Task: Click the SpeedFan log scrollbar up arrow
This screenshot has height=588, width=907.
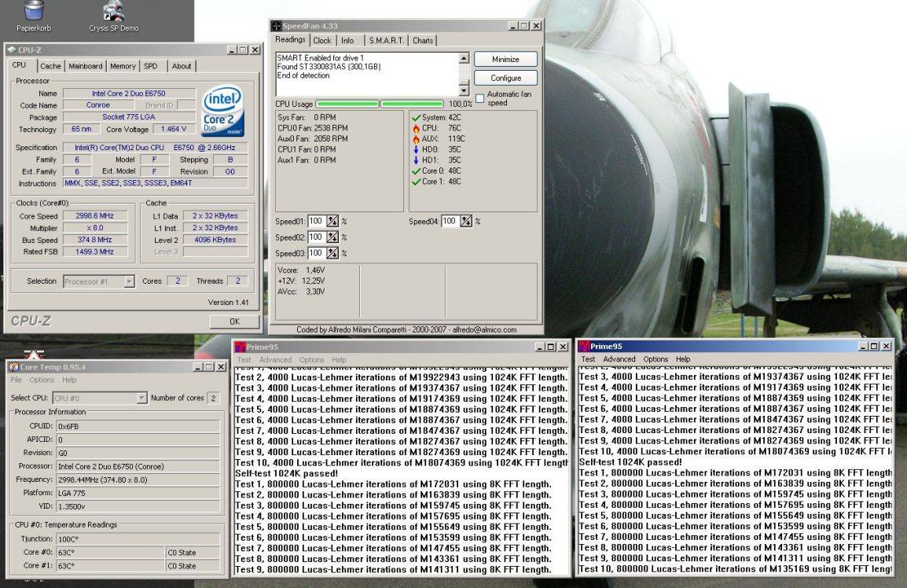Action: (464, 58)
